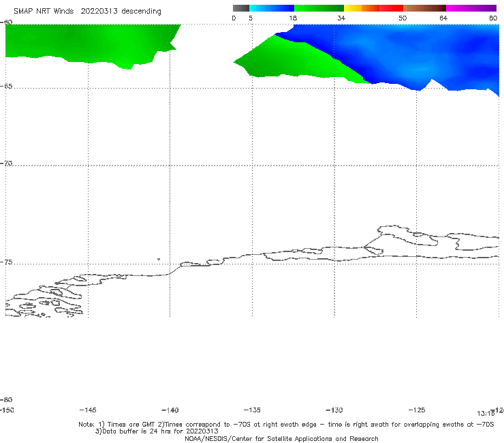Click the '3)Data buffer is 24 hrs' footnote line
Screen dimensions: 504x443
157,431
